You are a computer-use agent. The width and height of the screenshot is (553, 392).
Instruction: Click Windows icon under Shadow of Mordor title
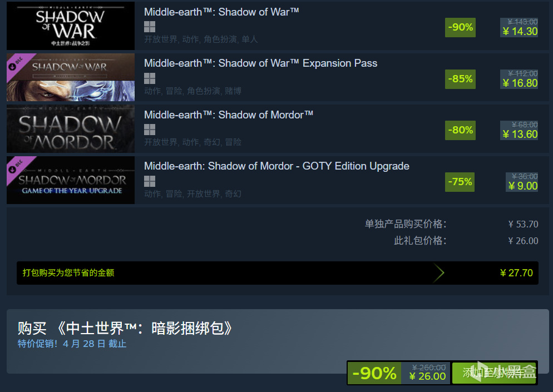[x=150, y=130]
